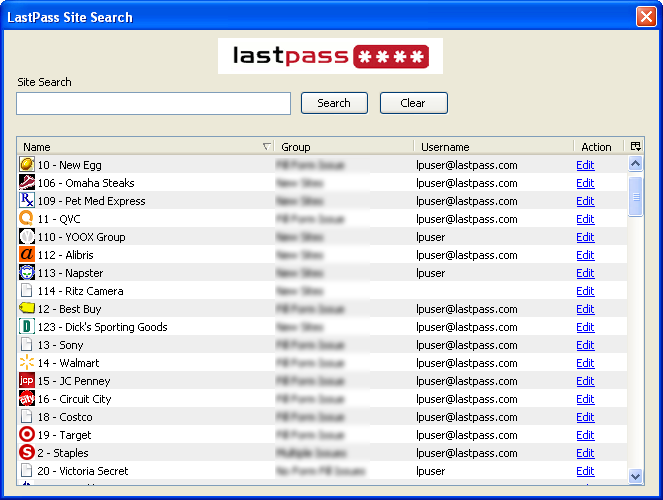
Task: Edit the JC Penney entry
Action: [585, 381]
